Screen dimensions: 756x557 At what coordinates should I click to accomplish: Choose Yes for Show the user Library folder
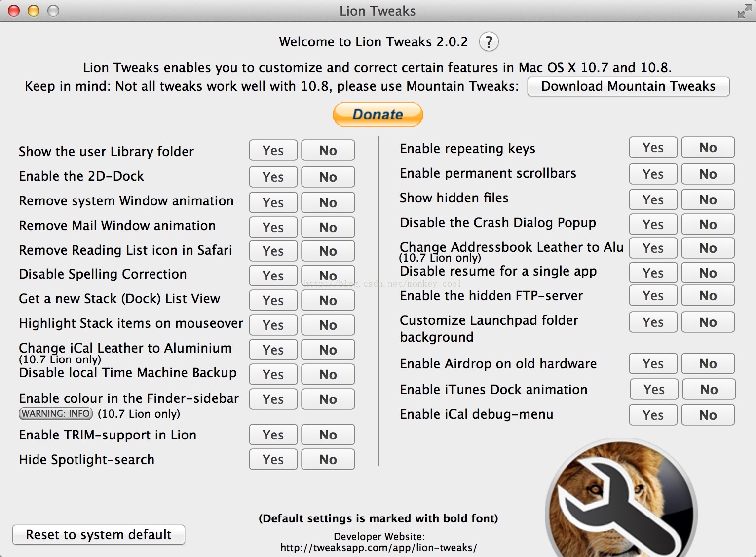click(x=273, y=151)
